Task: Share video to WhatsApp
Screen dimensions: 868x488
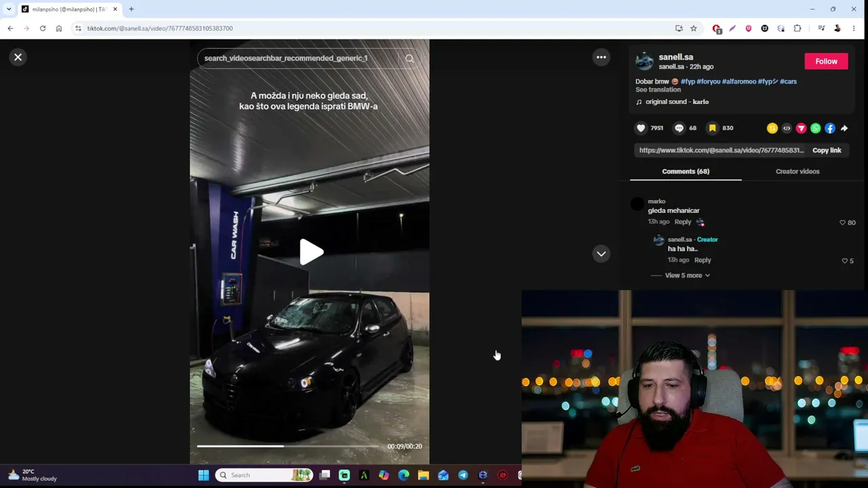Action: 816,128
